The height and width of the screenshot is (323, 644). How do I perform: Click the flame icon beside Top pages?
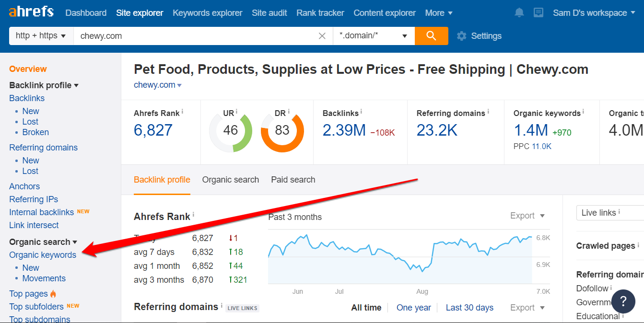coord(53,294)
